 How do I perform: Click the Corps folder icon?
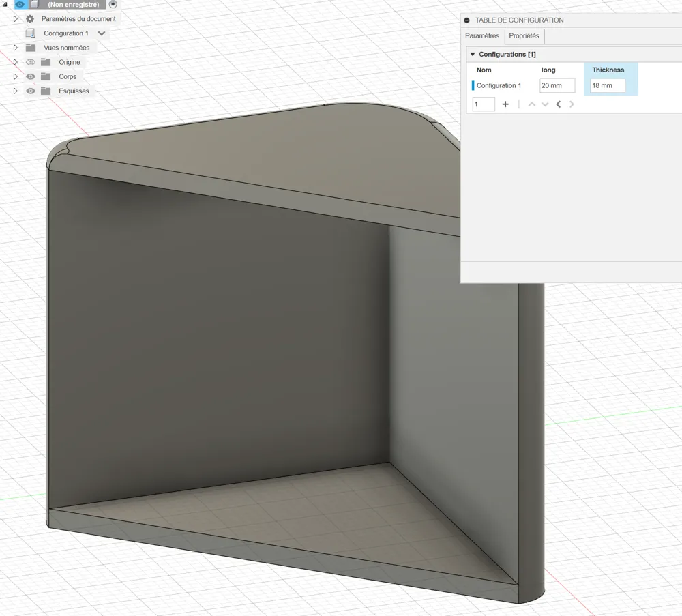click(x=45, y=76)
